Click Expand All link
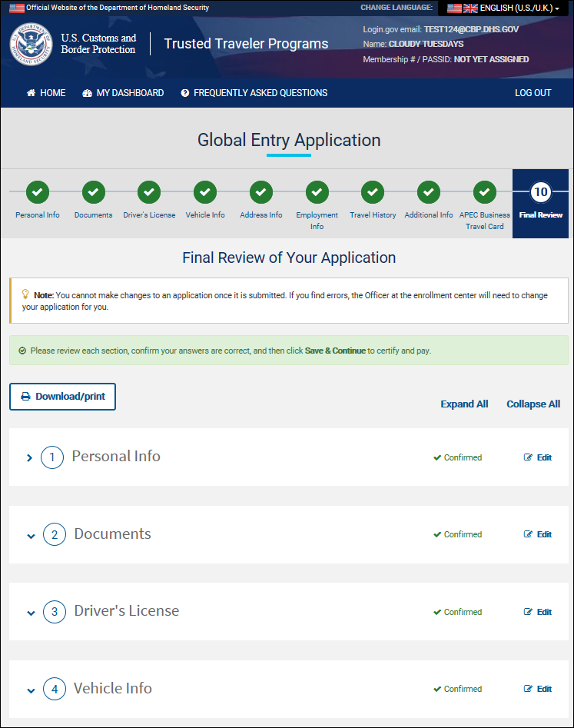Screen dimensions: 574x728 click(464, 404)
